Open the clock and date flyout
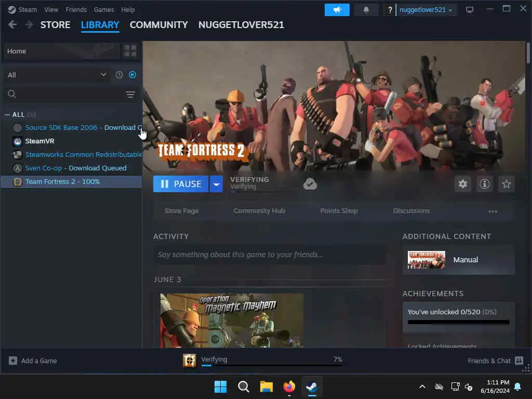 pyautogui.click(x=495, y=387)
